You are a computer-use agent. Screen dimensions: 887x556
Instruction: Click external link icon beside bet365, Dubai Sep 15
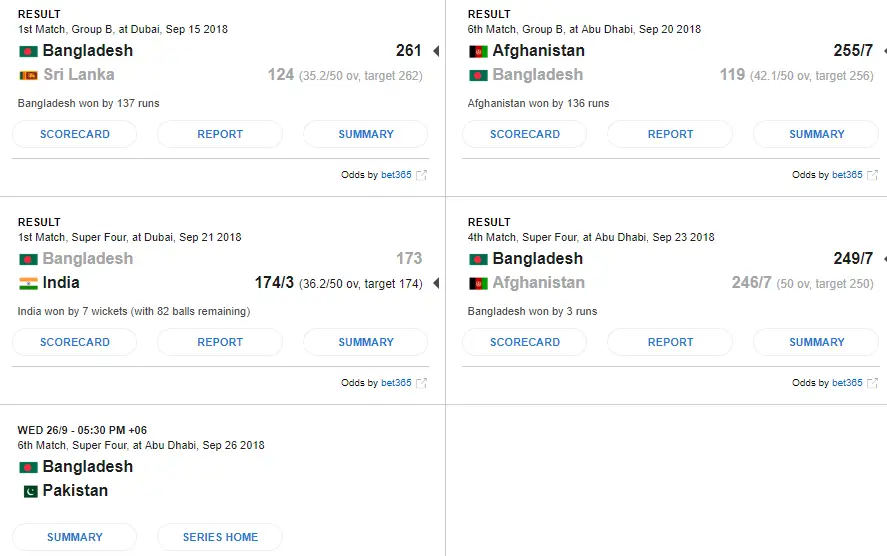click(x=422, y=175)
